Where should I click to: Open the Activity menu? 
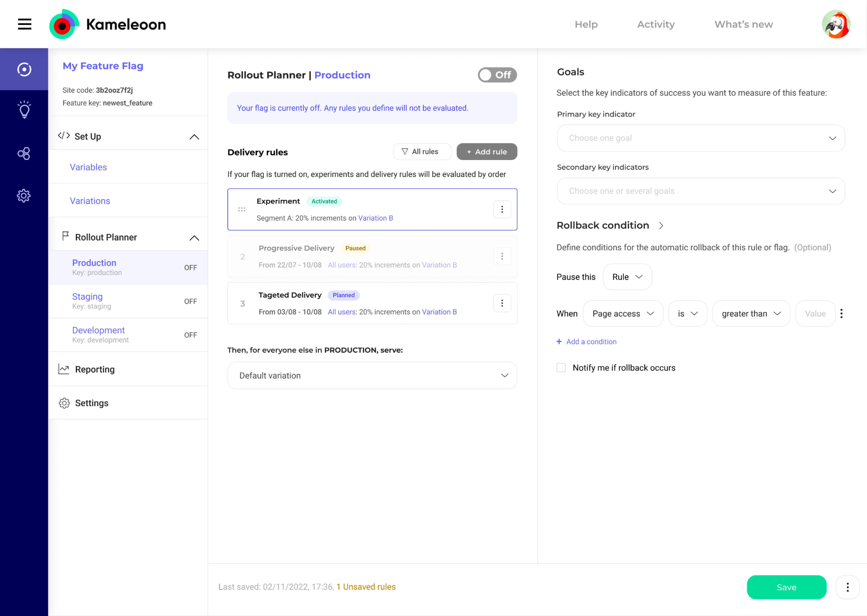(656, 24)
